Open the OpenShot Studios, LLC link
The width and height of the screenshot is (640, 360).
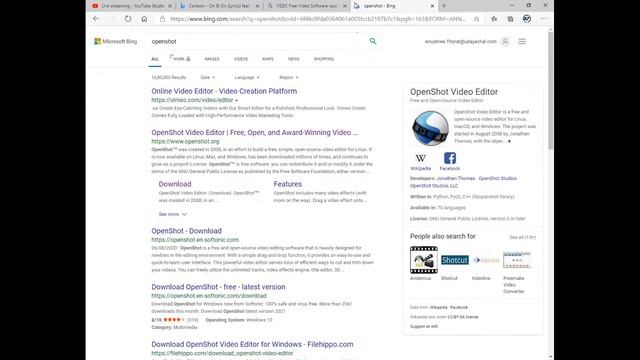[x=434, y=186]
